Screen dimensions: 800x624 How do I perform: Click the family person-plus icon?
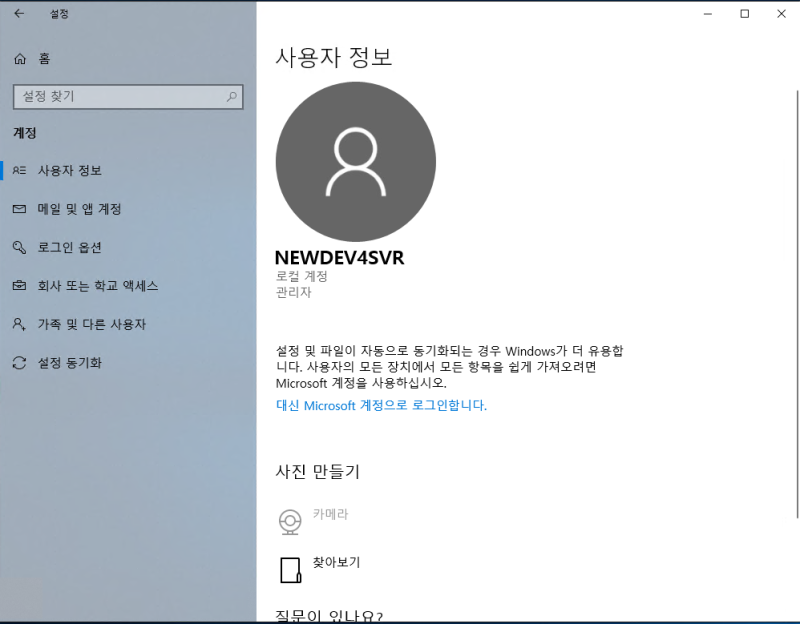19,324
